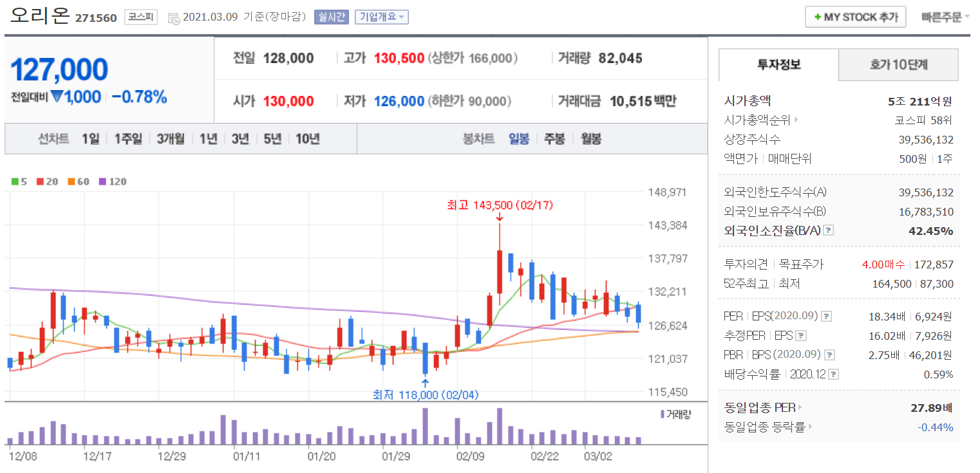This screenshot has height=473, width=980.
Task: Click the 52주최고 label
Action: [746, 283]
